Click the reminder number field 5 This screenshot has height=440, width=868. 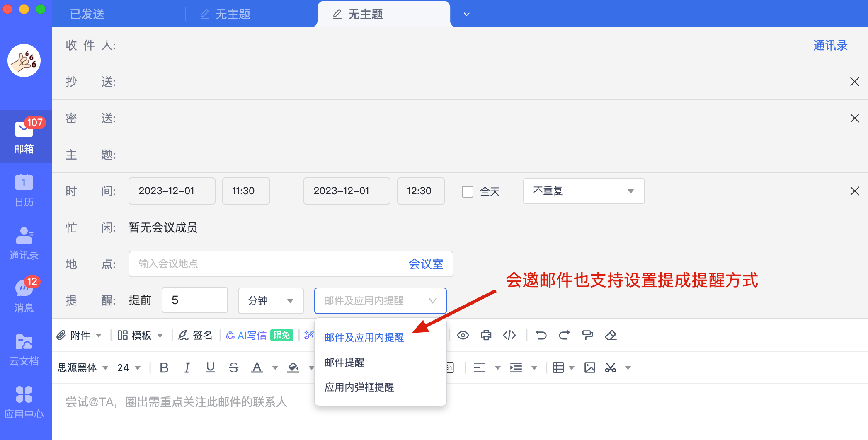tap(195, 300)
